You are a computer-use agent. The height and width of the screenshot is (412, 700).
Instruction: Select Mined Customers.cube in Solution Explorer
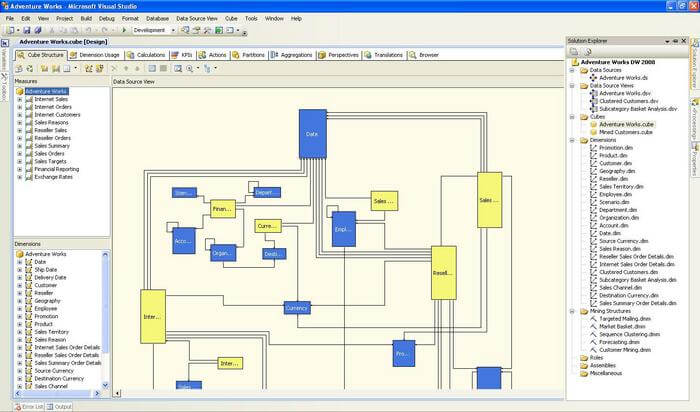625,132
